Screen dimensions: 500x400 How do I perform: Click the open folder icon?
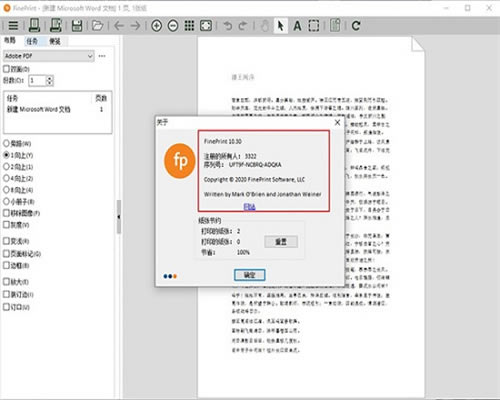click(x=97, y=26)
